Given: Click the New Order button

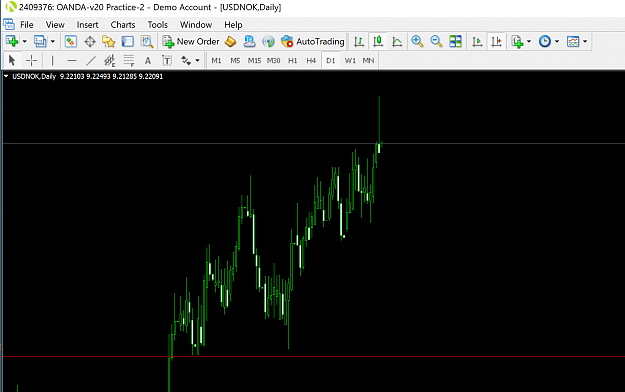Looking at the screenshot, I should pyautogui.click(x=191, y=41).
